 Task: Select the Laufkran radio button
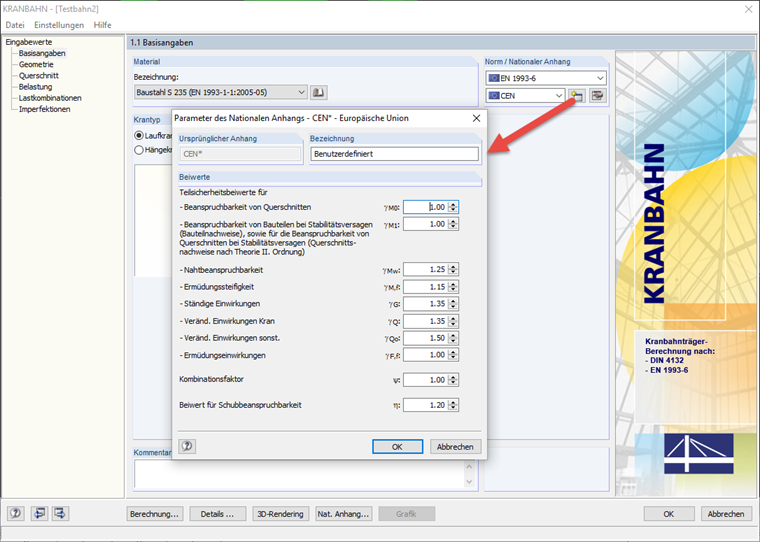139,136
